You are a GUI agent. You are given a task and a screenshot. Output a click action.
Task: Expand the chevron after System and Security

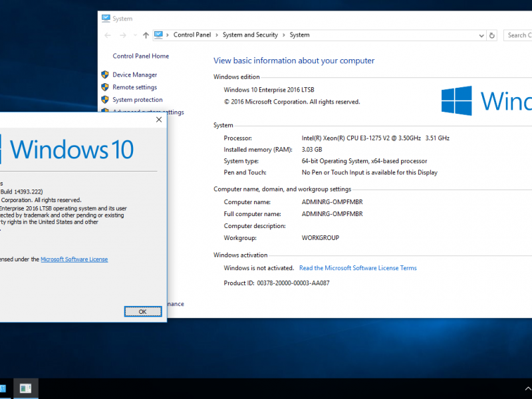pos(284,35)
